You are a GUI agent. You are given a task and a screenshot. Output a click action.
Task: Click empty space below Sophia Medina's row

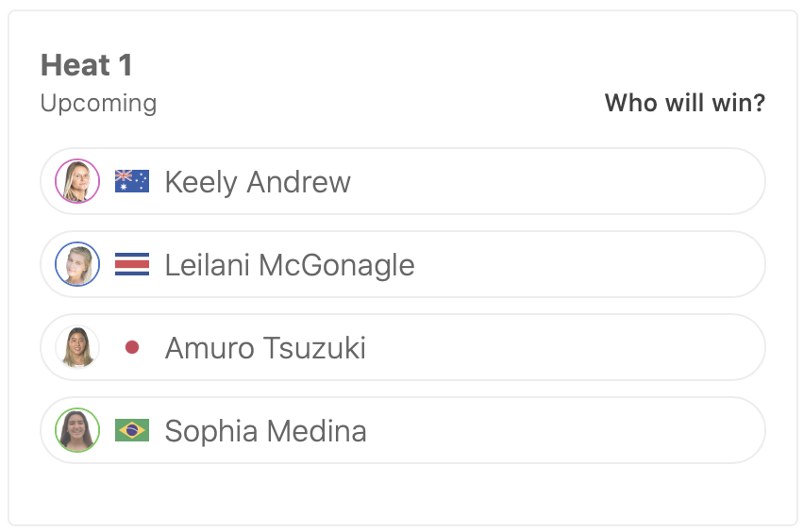coord(402,492)
